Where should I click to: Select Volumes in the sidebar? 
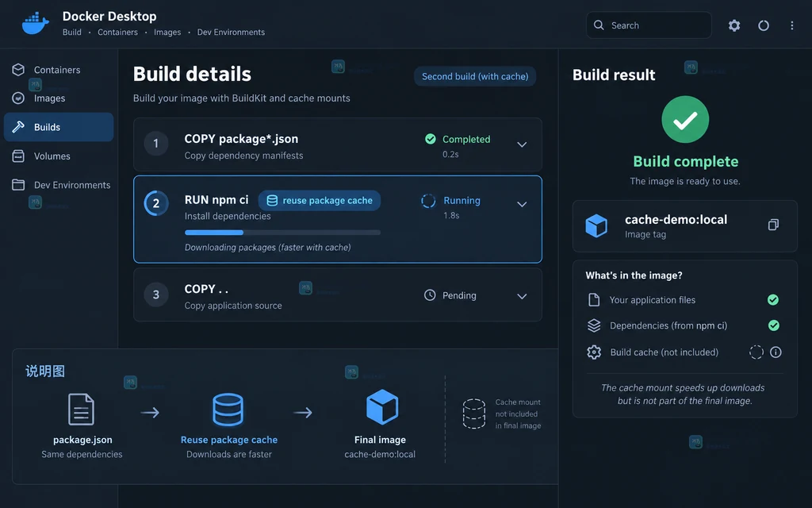click(x=59, y=156)
